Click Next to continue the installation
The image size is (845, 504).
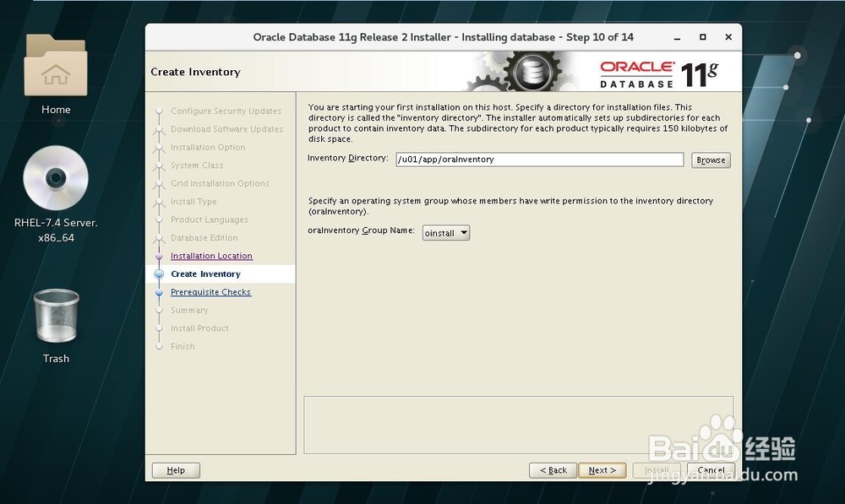pyautogui.click(x=602, y=470)
